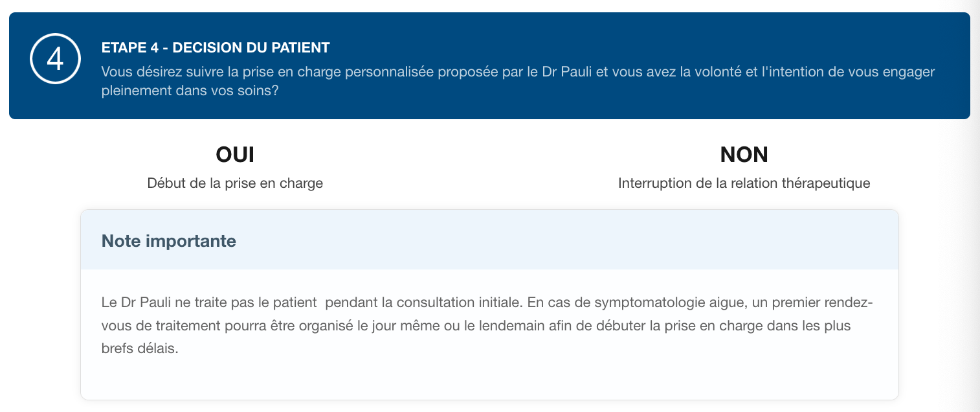Viewport: 980px width, 412px height.
Task: Click the "Note importante" card header
Action: pos(169,241)
